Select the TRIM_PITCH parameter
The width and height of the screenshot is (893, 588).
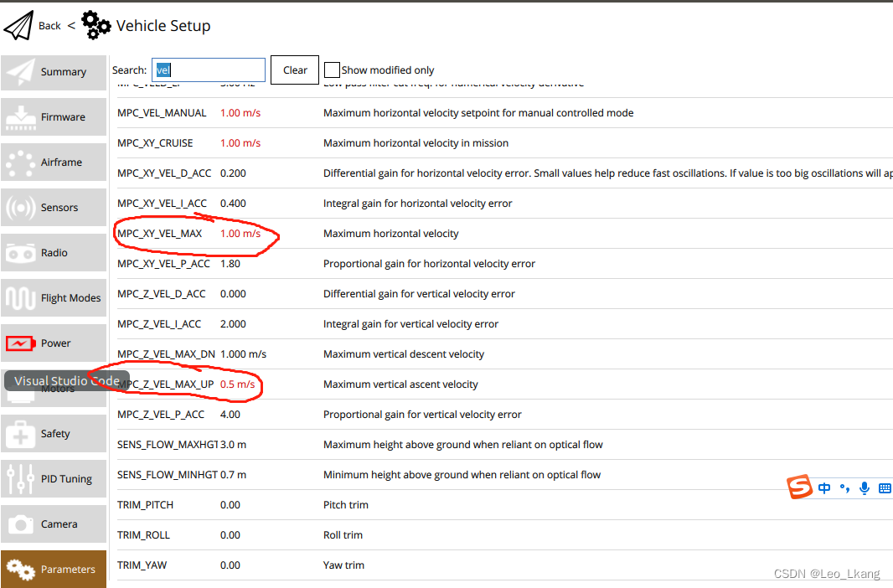[145, 505]
